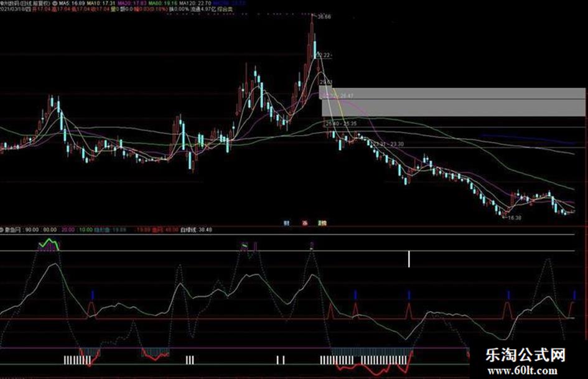The width and height of the screenshot is (588, 379).
Task: Click the purple 20.00 indicator parameter
Action: pyautogui.click(x=68, y=230)
